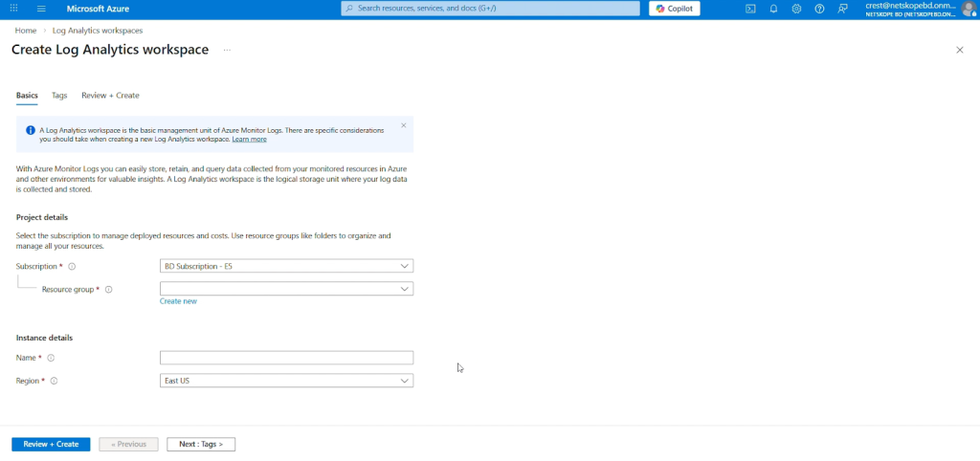Show Name info tooltip icon
The height and width of the screenshot is (461, 980).
(x=52, y=358)
